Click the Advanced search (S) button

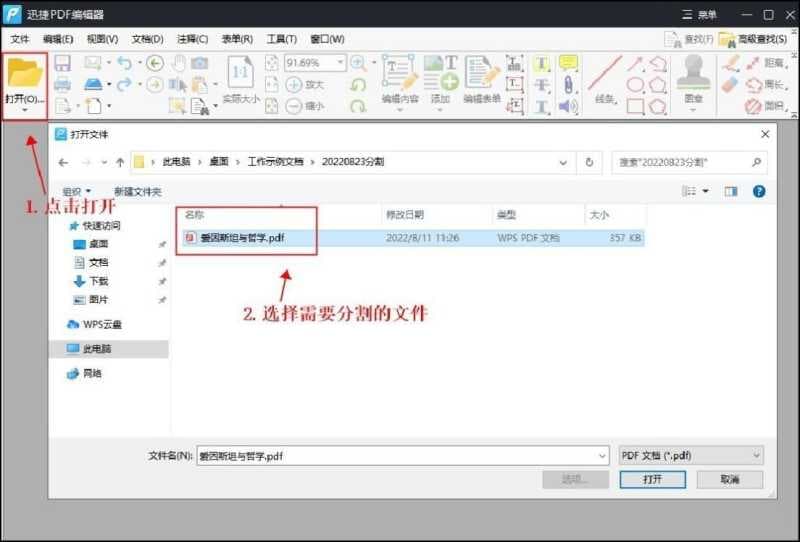(x=753, y=39)
